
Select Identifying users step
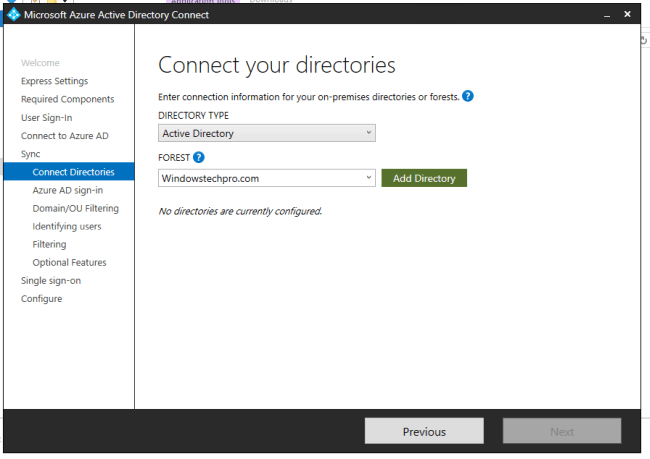pyautogui.click(x=67, y=226)
